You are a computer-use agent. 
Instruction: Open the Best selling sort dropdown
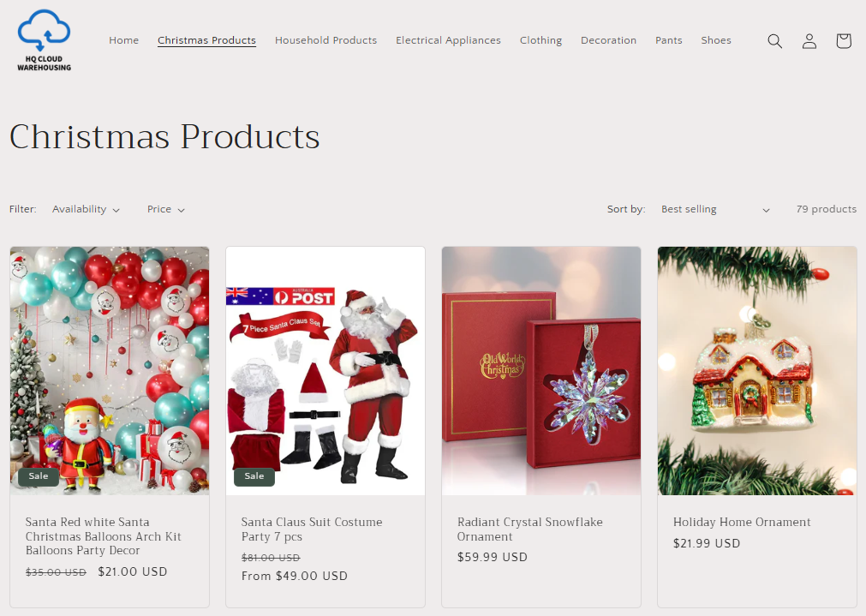[715, 209]
